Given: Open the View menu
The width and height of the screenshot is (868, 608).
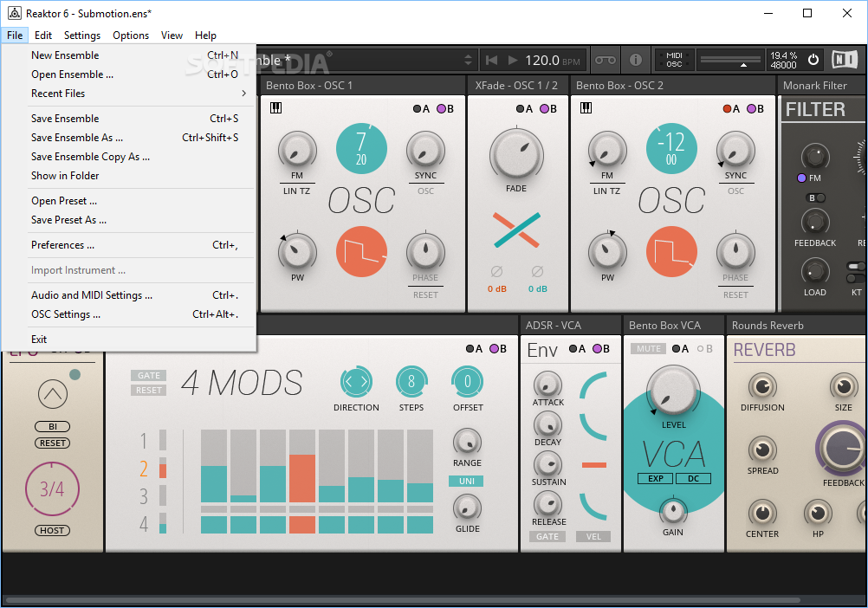Looking at the screenshot, I should pos(172,36).
